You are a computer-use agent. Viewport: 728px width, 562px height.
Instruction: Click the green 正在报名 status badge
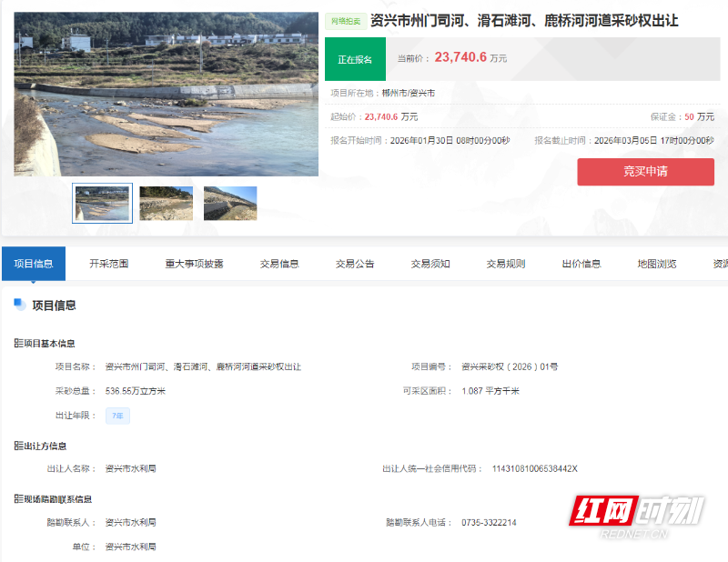(355, 58)
